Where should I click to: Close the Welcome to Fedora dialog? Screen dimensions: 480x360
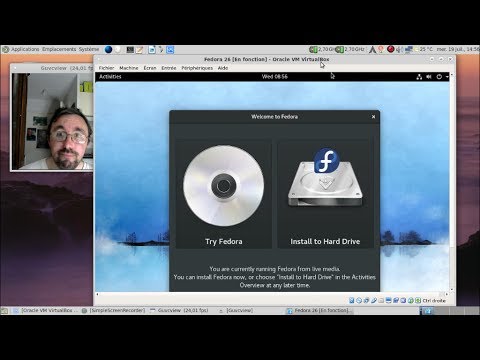click(373, 117)
